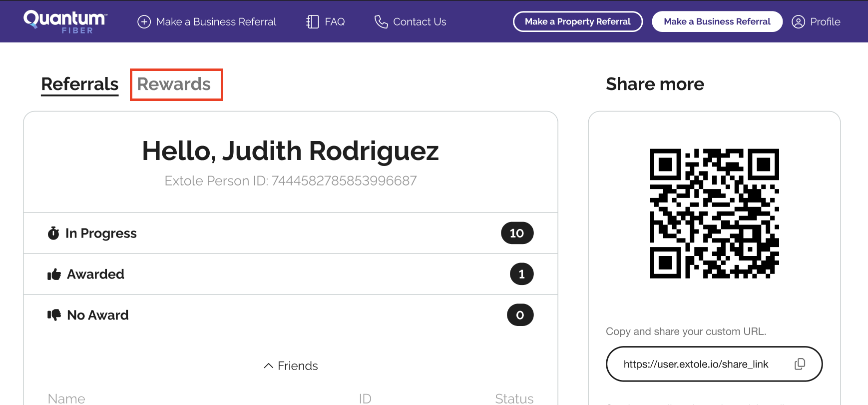Open the FAQ link in navigation
This screenshot has width=868, height=405.
tap(335, 22)
